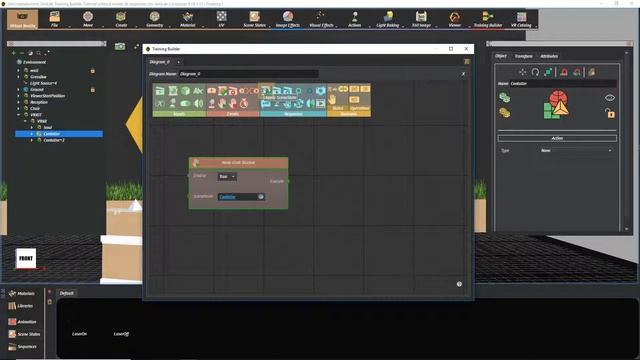Toggle the eye visibility icon in Object panel
This screenshot has height=360, width=640.
coord(610,98)
